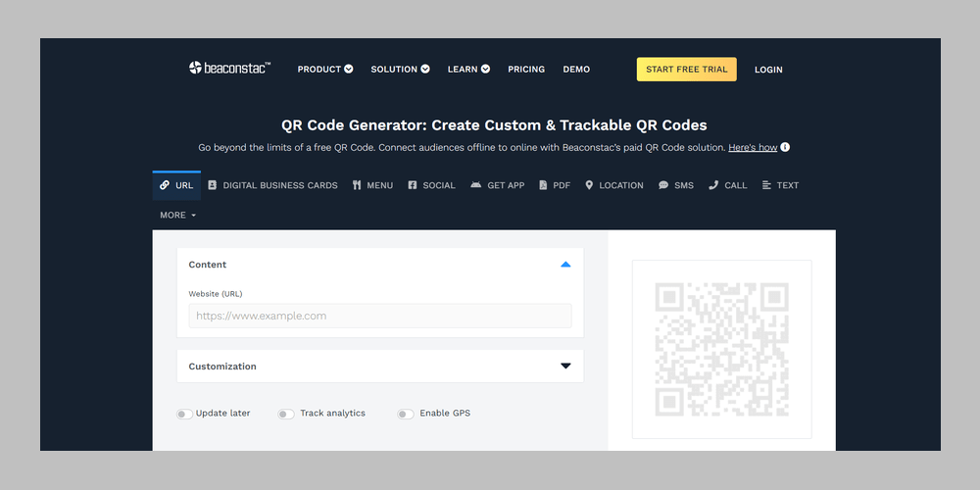Switch to the Location tab
The width and height of the screenshot is (980, 490).
click(x=613, y=185)
